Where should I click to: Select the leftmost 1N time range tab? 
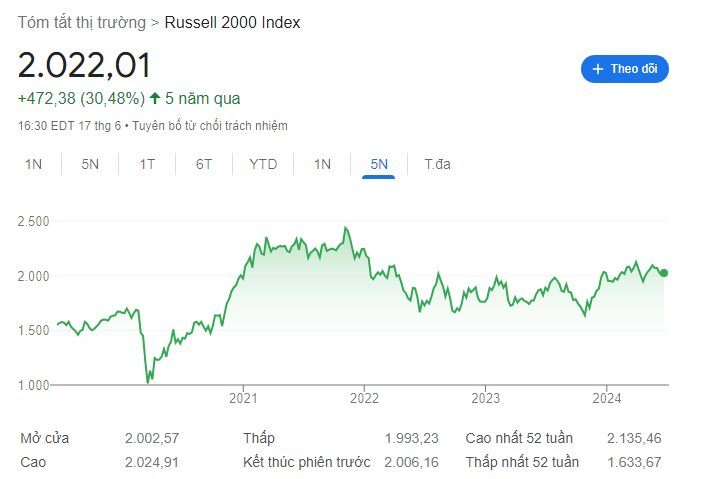(33, 164)
